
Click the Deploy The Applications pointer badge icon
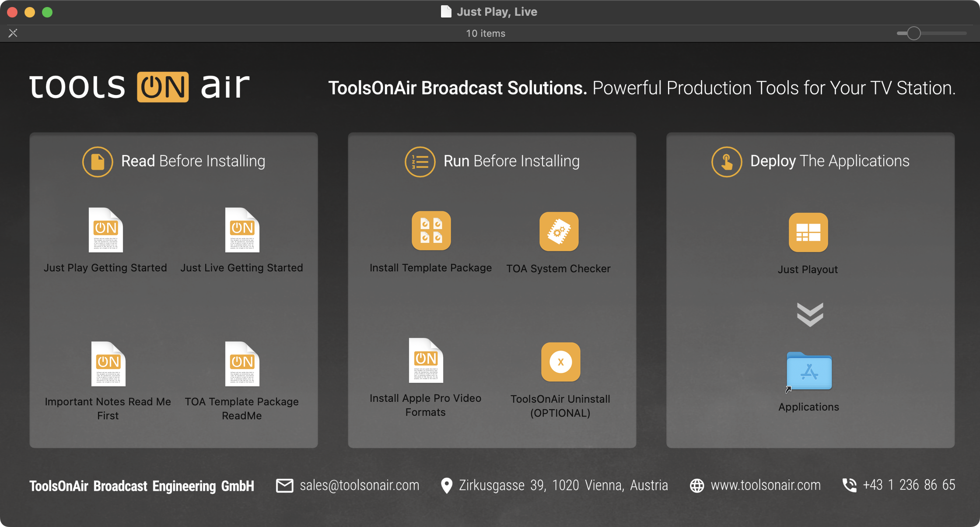pos(727,162)
